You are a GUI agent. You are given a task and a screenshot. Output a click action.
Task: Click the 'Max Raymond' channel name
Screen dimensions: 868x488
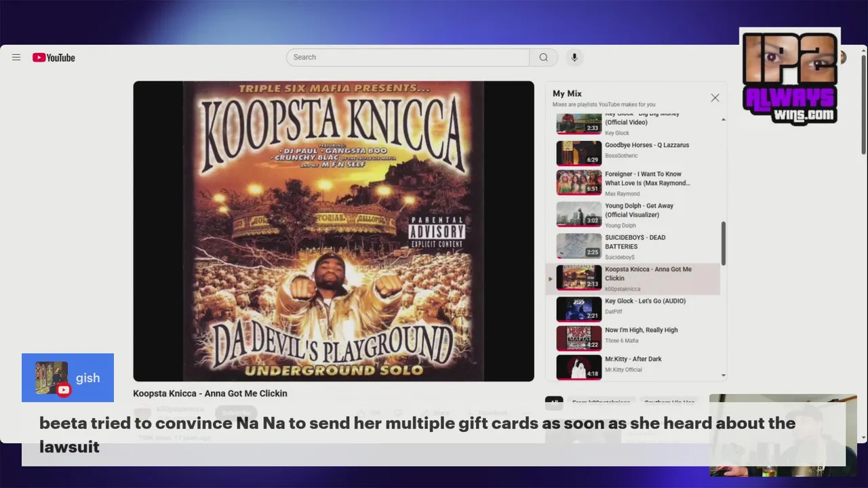(623, 194)
